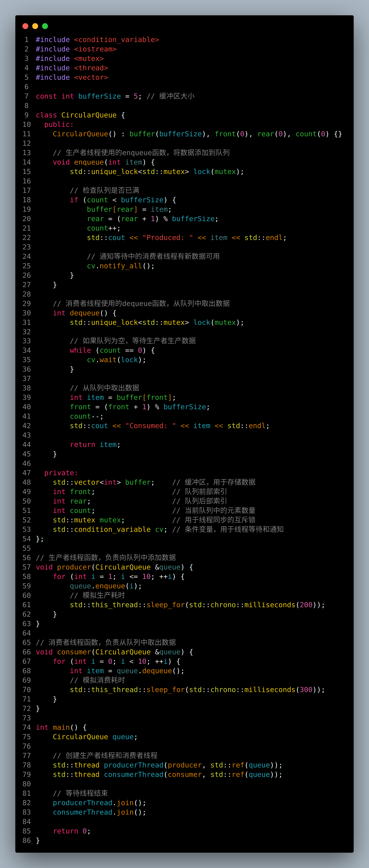The image size is (369, 868).
Task: Click the green maximize dot
Action: [45, 26]
